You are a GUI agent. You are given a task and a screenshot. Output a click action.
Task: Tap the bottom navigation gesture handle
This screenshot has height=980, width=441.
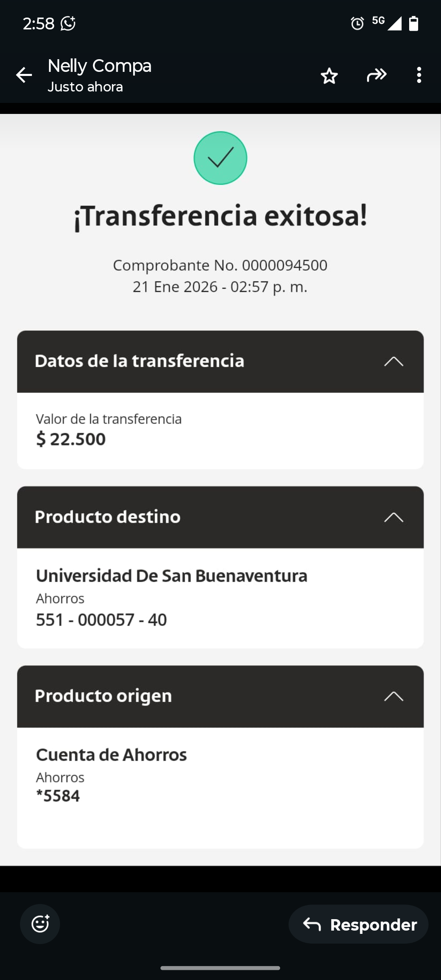tap(220, 968)
